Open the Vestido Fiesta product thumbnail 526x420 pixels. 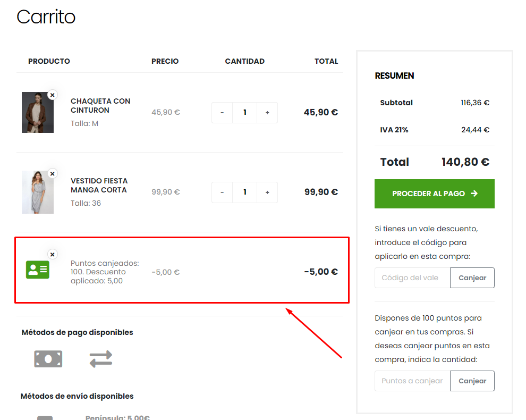coord(37,192)
